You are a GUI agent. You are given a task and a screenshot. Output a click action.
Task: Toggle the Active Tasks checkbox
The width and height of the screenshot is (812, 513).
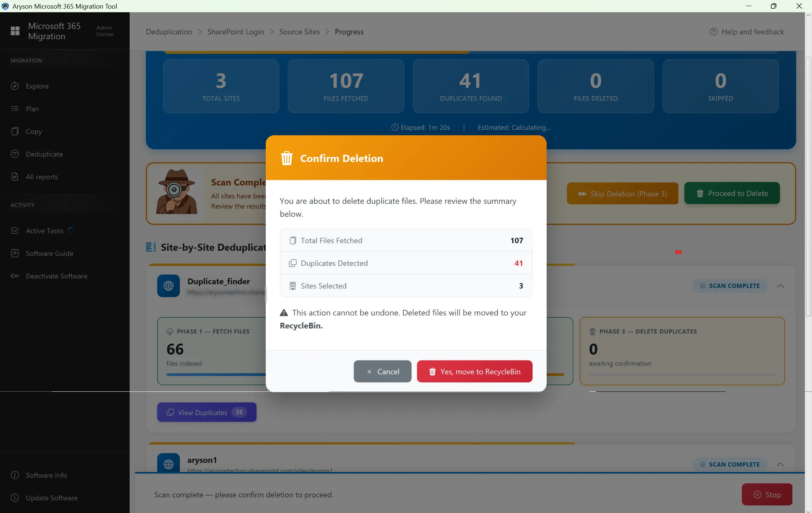pos(15,230)
